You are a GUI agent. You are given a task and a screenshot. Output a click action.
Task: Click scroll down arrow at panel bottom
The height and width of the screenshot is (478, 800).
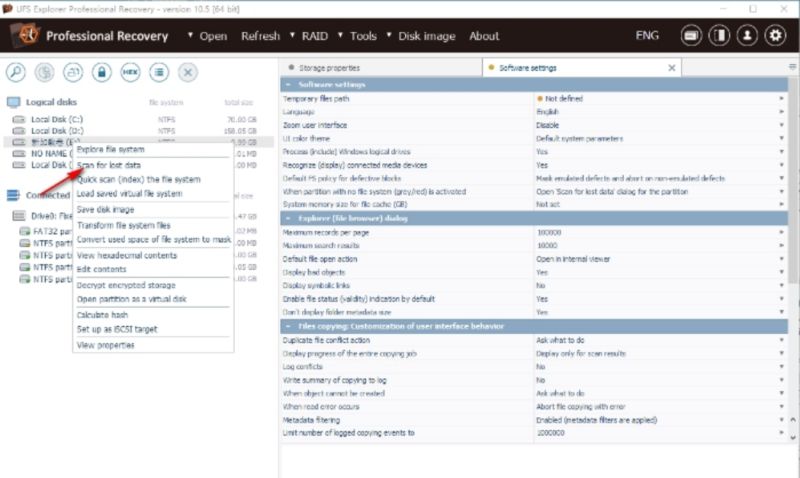coord(793,438)
